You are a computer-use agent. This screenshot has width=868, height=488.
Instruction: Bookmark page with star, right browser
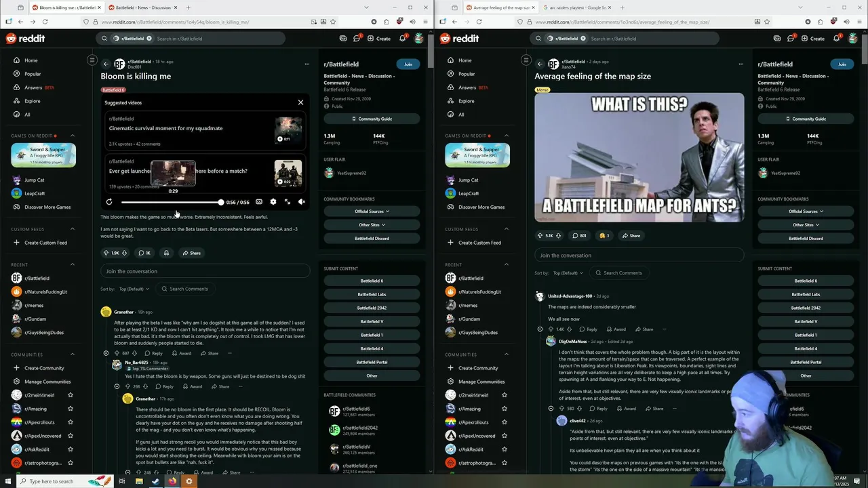click(766, 22)
